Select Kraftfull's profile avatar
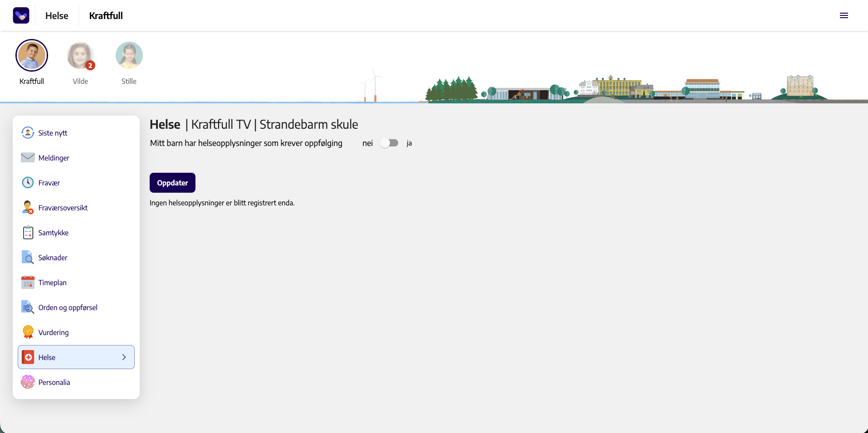 32,55
